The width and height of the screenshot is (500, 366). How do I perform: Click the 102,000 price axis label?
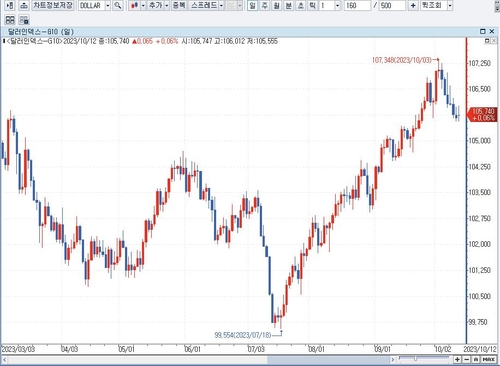479,244
